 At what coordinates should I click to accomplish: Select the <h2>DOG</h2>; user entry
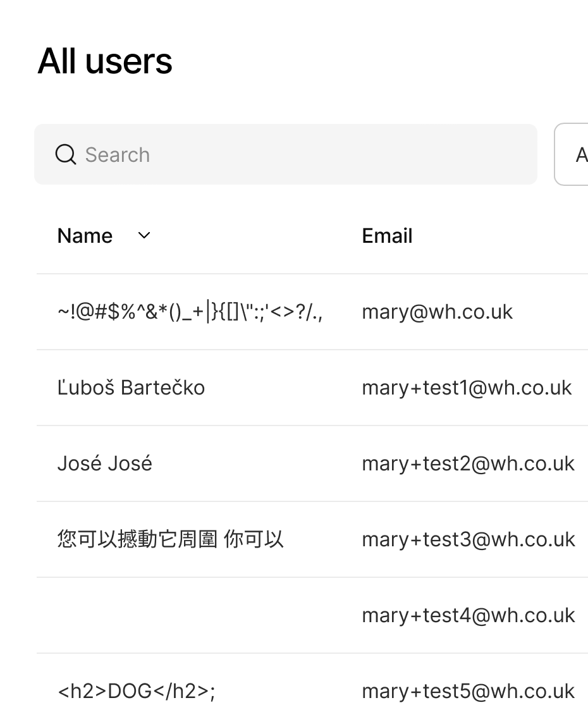point(136,691)
